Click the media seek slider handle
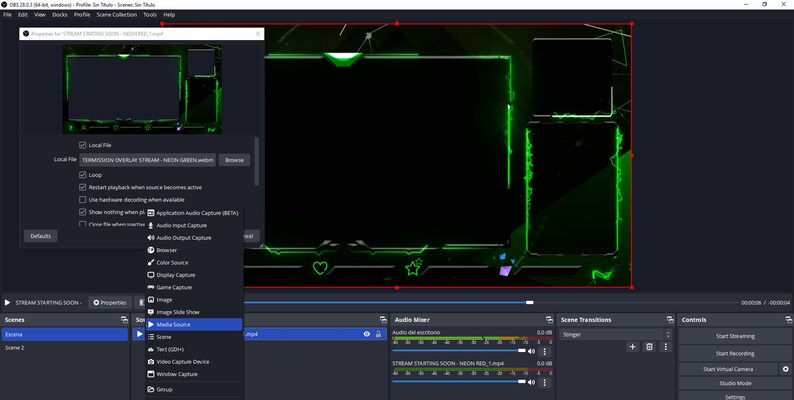 click(530, 303)
